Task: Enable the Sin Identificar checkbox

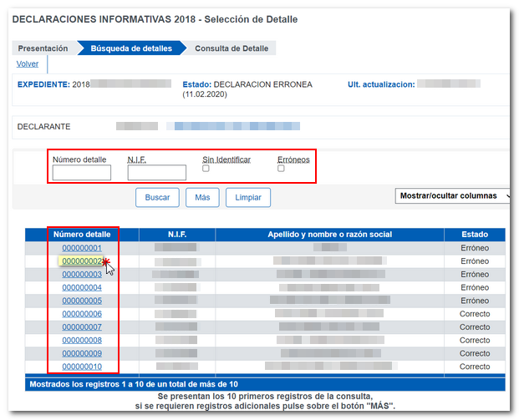Action: pyautogui.click(x=206, y=169)
